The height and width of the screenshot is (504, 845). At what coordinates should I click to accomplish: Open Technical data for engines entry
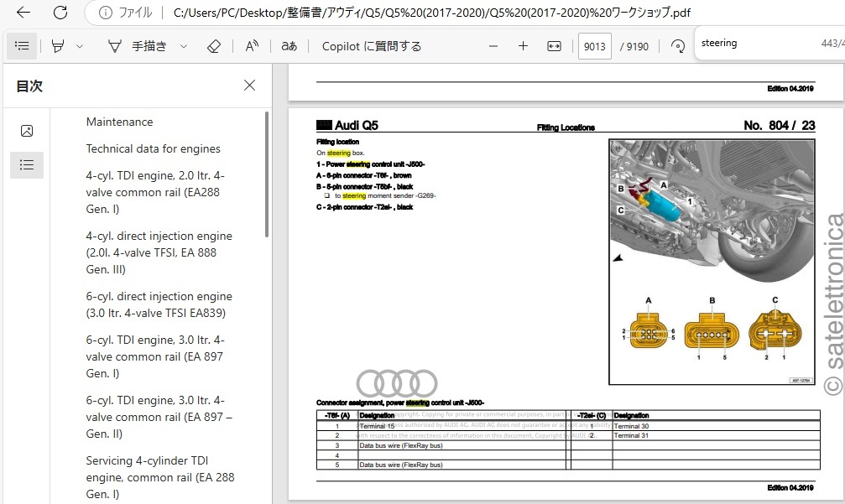pyautogui.click(x=153, y=148)
